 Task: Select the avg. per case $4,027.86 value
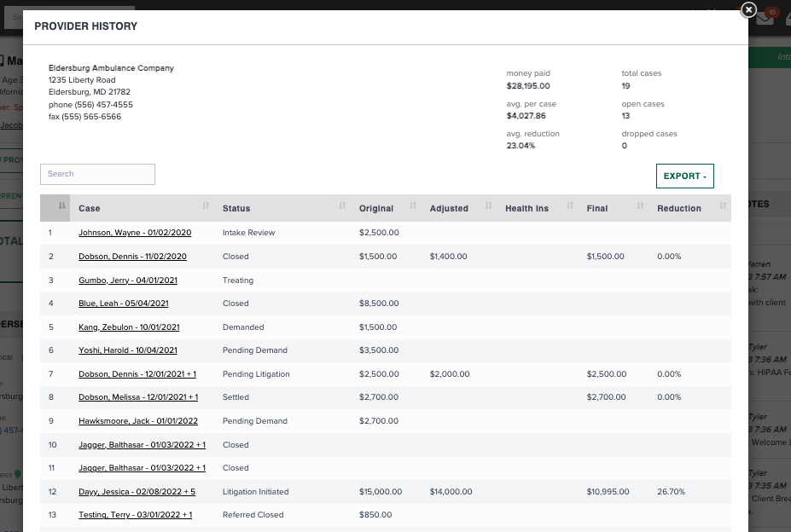526,115
